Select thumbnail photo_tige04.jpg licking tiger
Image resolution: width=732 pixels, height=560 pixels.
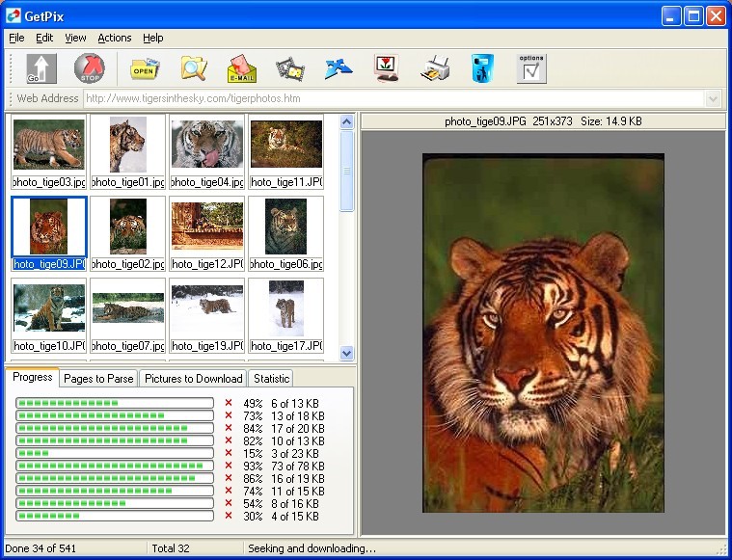(206, 152)
